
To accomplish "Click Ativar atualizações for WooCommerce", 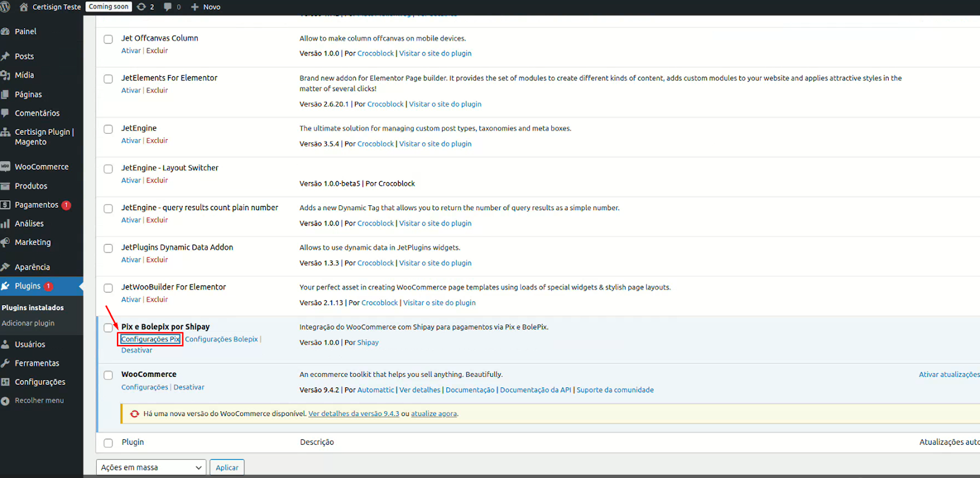I will point(949,374).
